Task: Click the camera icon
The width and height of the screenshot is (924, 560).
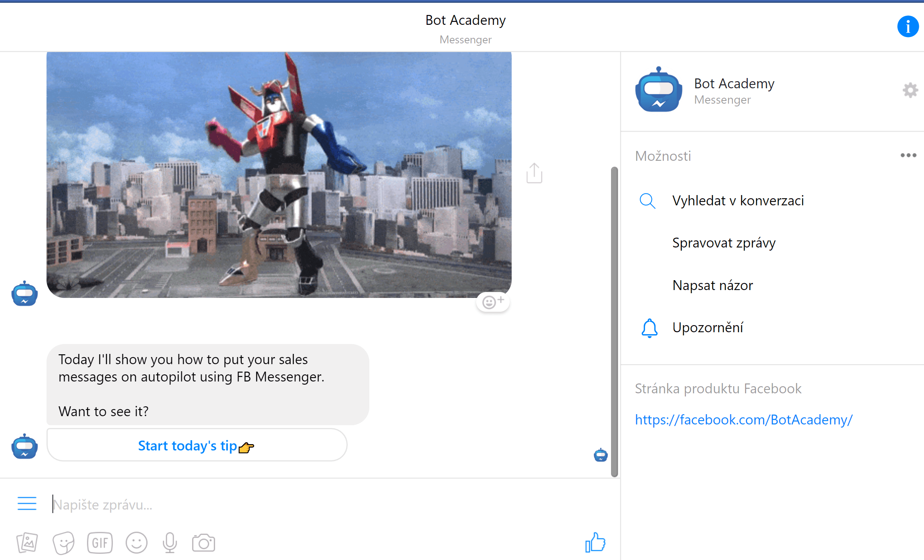Action: (x=203, y=543)
